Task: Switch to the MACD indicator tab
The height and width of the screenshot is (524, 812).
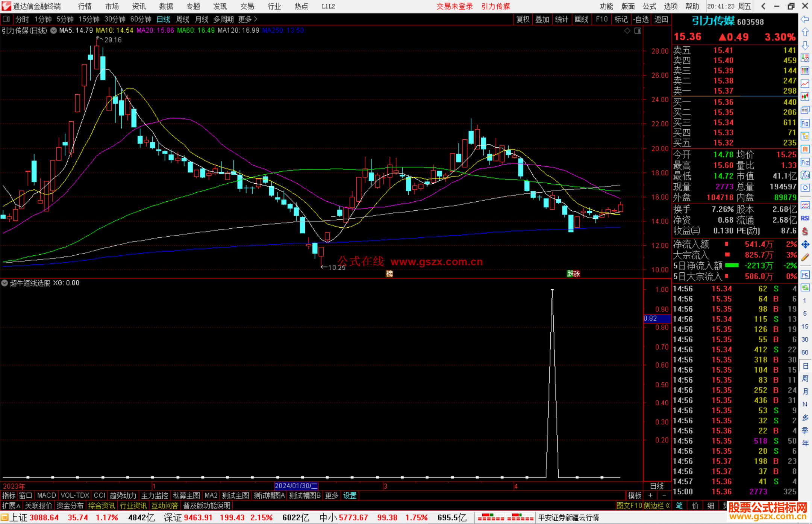Action: coord(46,495)
